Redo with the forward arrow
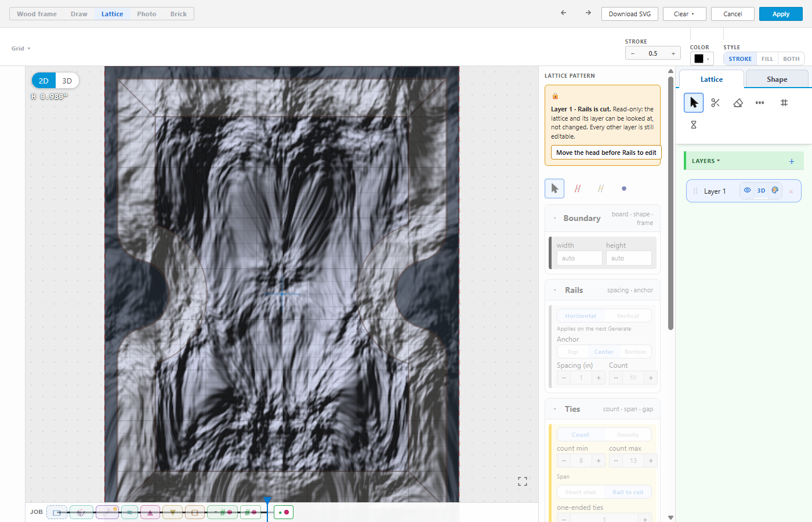 pos(588,13)
